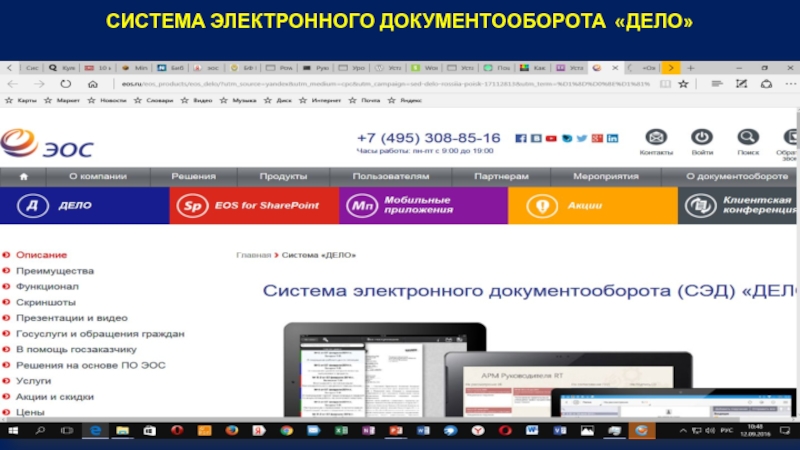Open Windows Start button
Image resolution: width=800 pixels, height=450 pixels.
tap(13, 431)
